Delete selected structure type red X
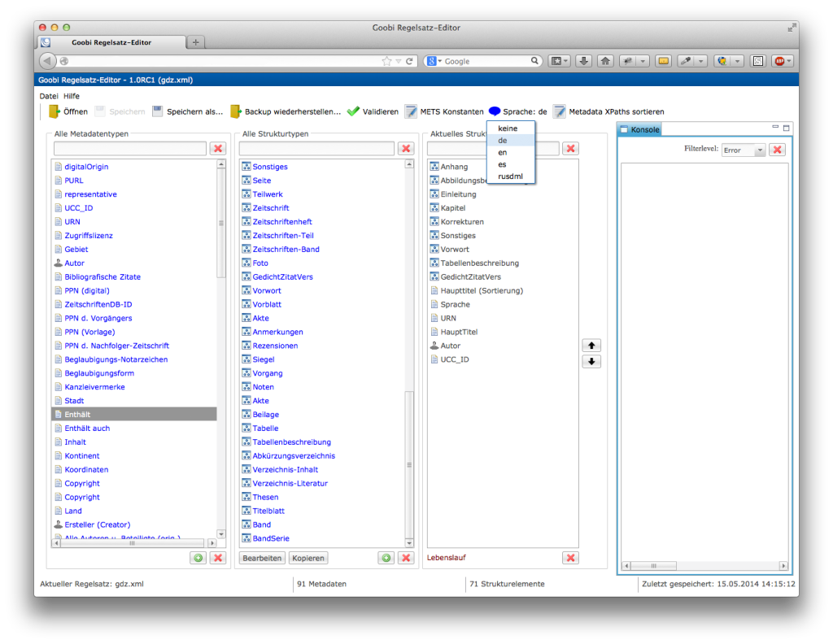 tap(407, 558)
